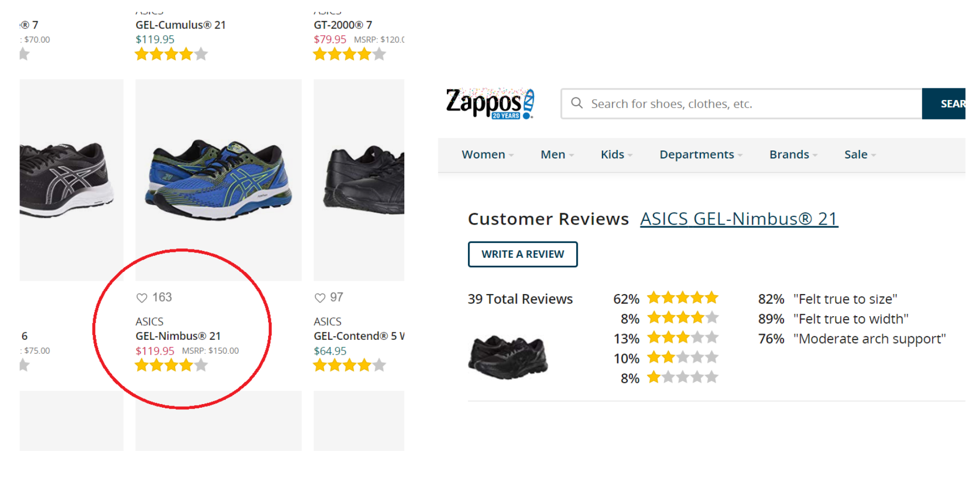Viewport: 980px width, 483px height.
Task: Open the ASICS GEL-Nimbus 21 link
Action: (739, 219)
